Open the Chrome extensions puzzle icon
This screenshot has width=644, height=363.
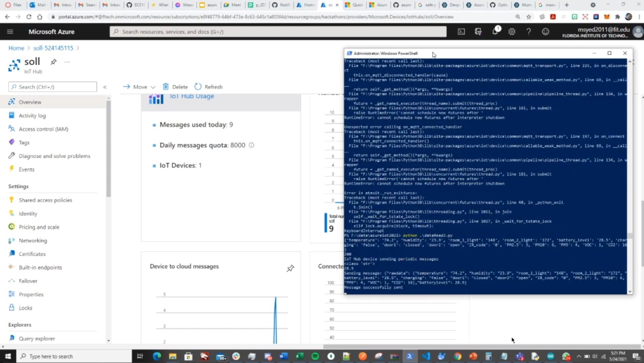tap(617, 17)
